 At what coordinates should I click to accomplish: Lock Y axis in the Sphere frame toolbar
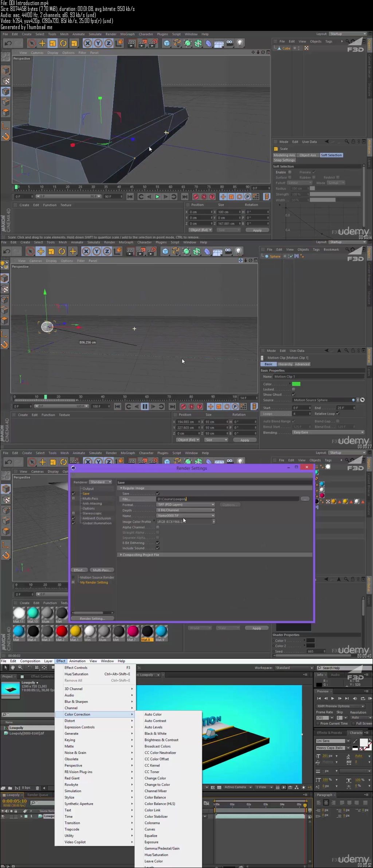pyautogui.click(x=97, y=251)
